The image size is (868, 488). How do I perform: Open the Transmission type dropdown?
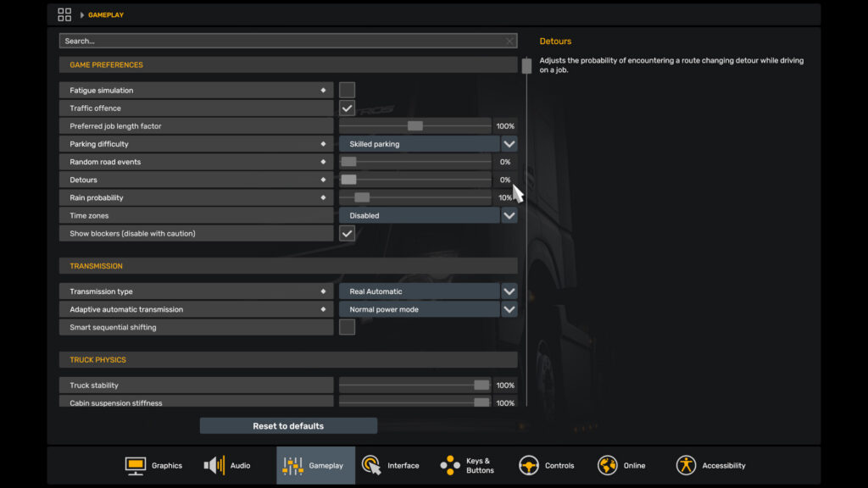[x=509, y=291]
